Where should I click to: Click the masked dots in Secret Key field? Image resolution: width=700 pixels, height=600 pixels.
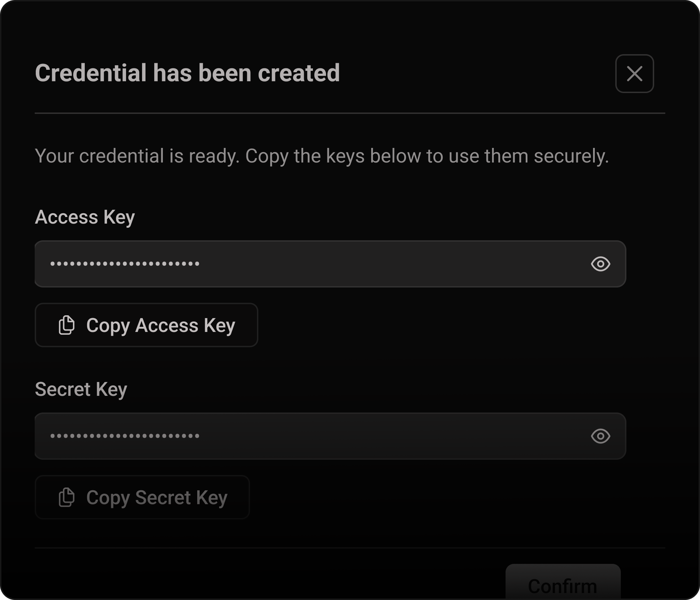coord(125,436)
